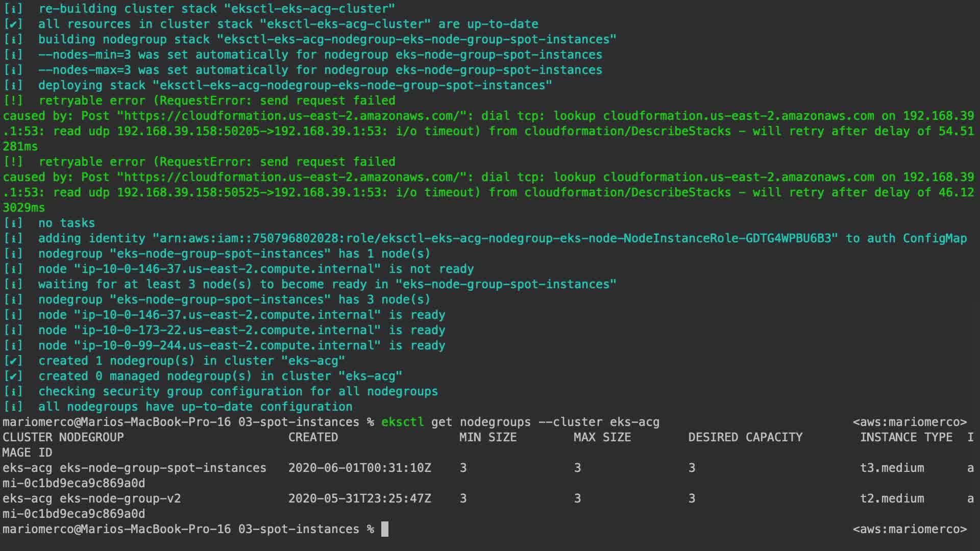Click the timestamp "2020-06-01T00:31:10Z"
980x551 pixels.
(359, 468)
